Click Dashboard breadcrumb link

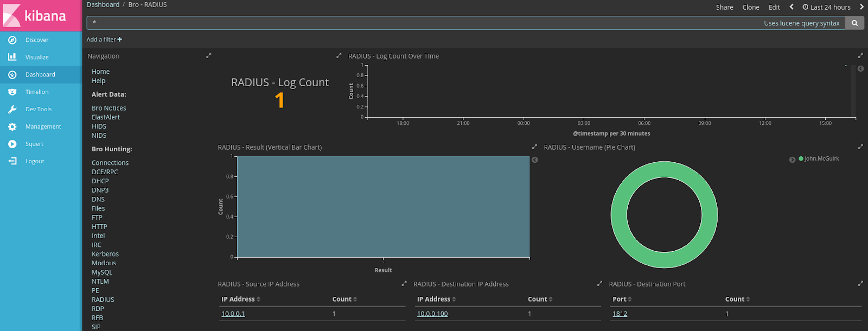pyautogui.click(x=103, y=4)
